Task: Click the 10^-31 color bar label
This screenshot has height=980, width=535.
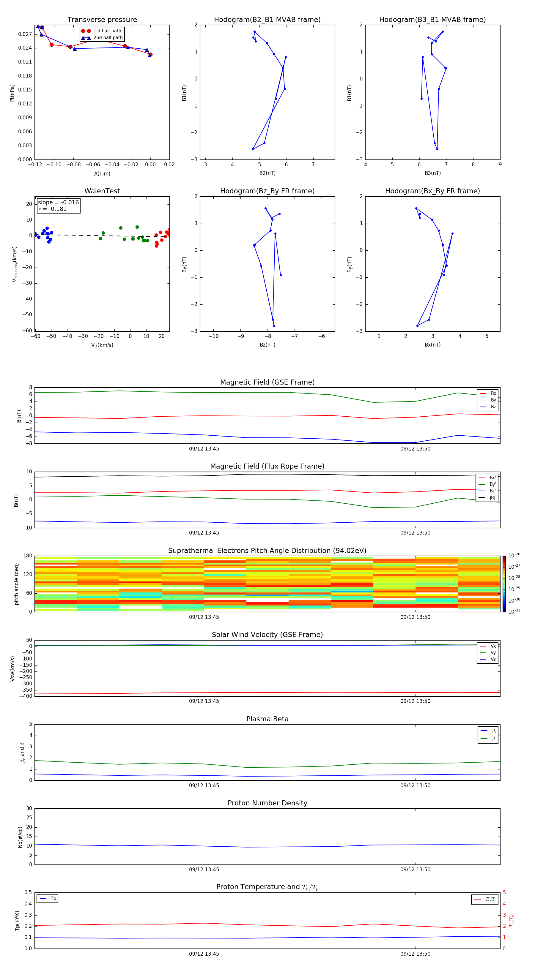Action: click(x=514, y=611)
